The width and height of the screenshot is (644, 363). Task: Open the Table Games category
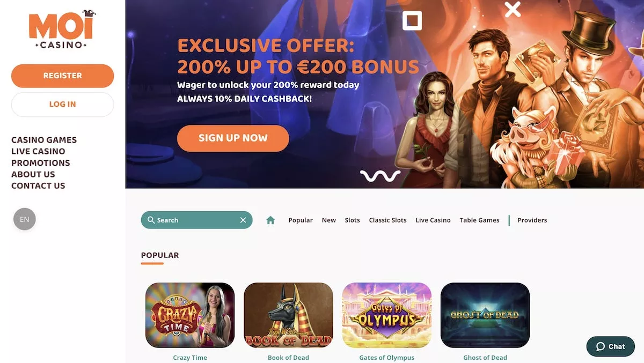479,220
